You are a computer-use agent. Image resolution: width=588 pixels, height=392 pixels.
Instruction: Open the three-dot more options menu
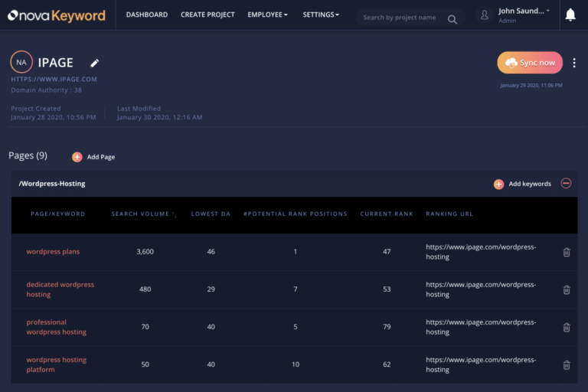574,63
